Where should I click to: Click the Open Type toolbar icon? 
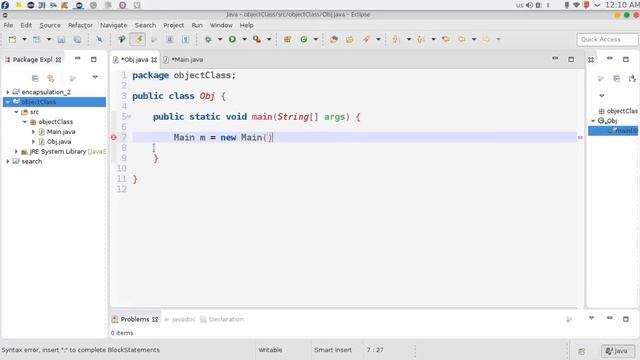pos(334,39)
